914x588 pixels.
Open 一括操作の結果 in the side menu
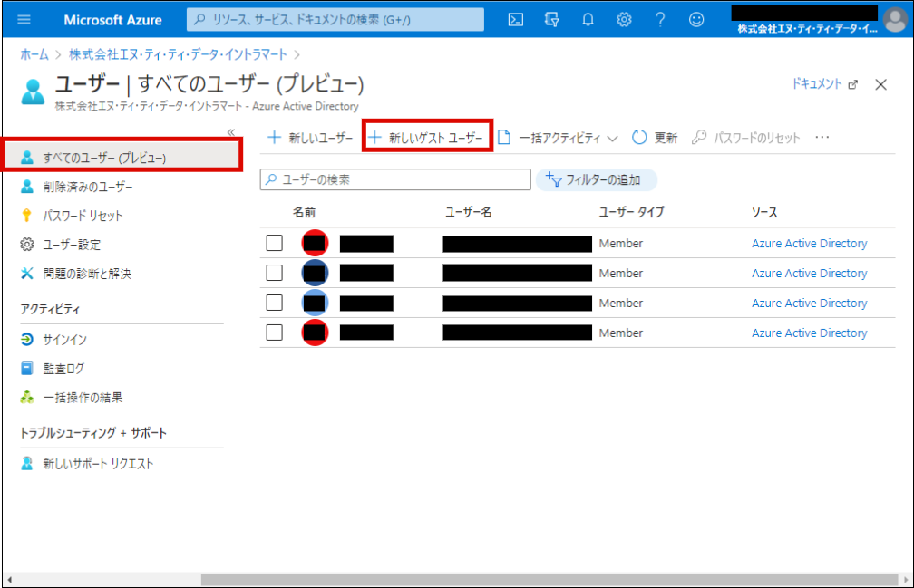point(72,398)
